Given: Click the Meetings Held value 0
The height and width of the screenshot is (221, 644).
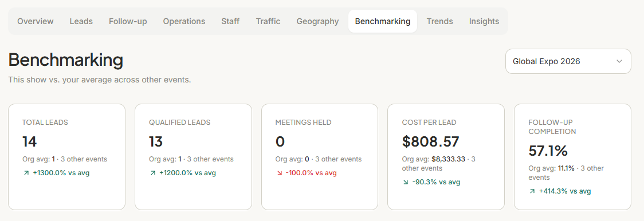Looking at the screenshot, I should point(280,142).
